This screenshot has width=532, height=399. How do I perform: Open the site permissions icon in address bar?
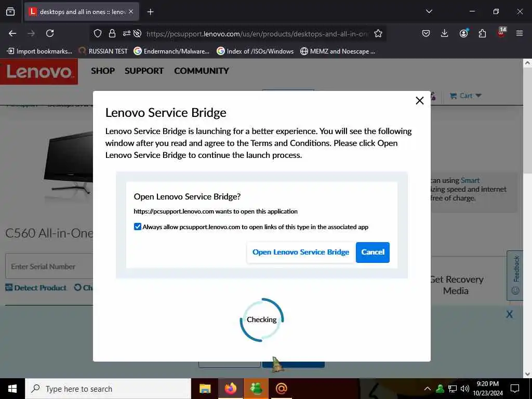[126, 33]
